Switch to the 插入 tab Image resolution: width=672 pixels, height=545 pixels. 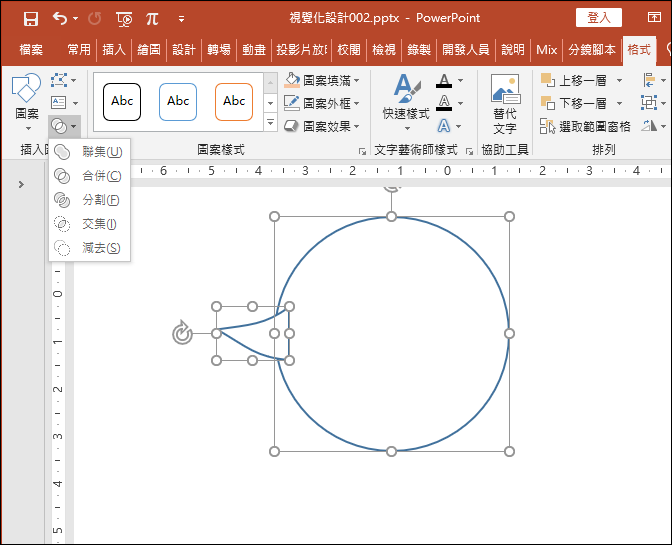click(x=114, y=50)
